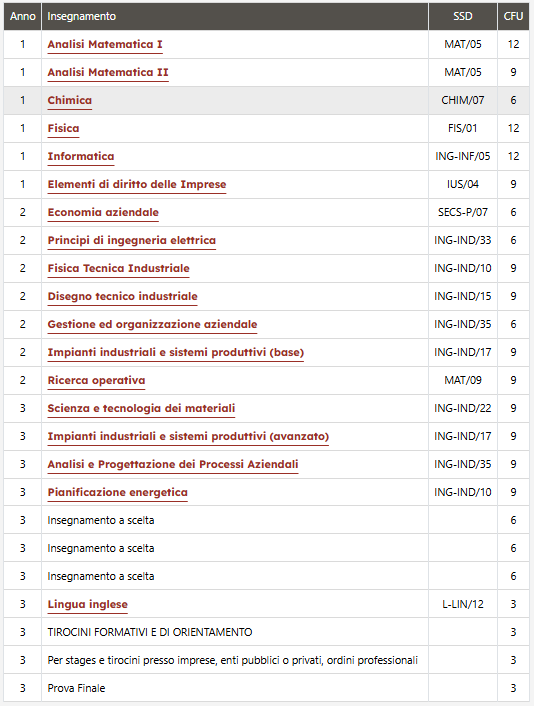Open the Pianificazione energetica course

(118, 492)
